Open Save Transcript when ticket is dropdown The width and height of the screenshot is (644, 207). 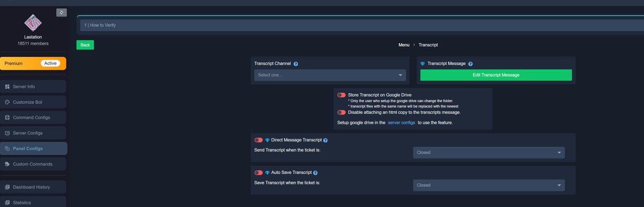pyautogui.click(x=489, y=185)
